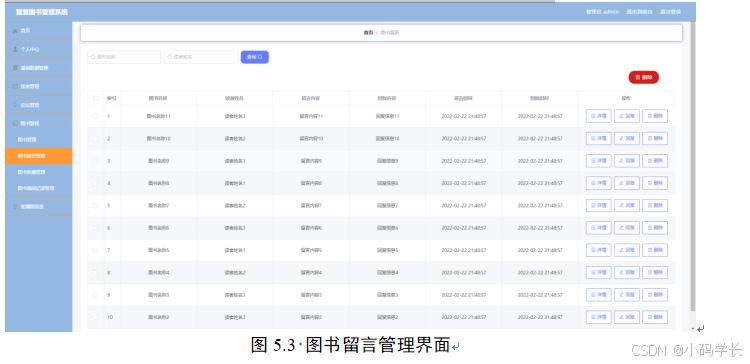The image size is (750, 364).
Task: Click the 图书名称11 cell in row 1
Action: (158, 116)
